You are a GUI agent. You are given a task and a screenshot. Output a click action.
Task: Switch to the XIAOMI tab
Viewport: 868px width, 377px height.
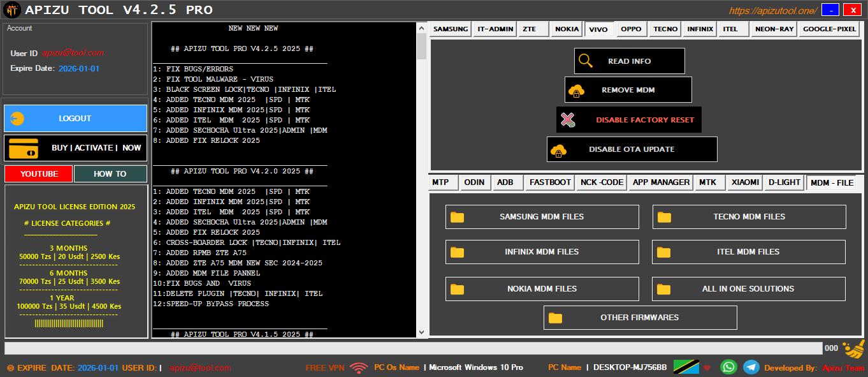pos(745,182)
